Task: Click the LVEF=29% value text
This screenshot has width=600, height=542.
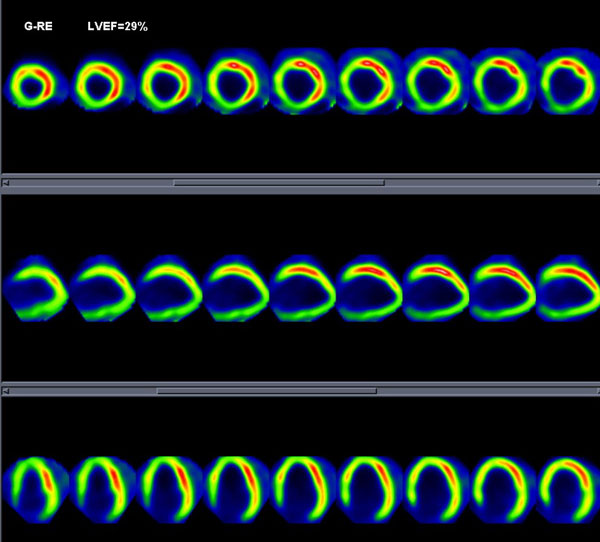Action: (x=117, y=26)
